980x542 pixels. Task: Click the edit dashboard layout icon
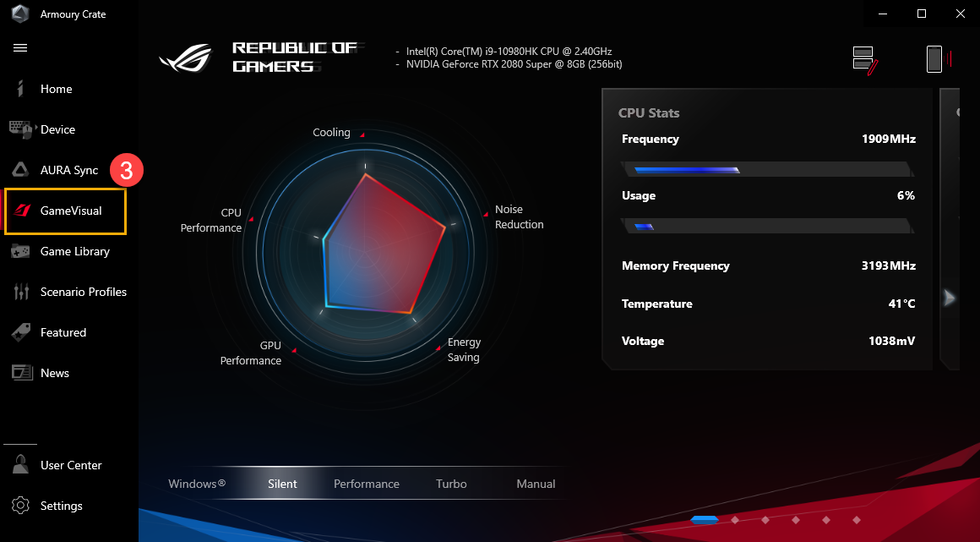tap(866, 61)
